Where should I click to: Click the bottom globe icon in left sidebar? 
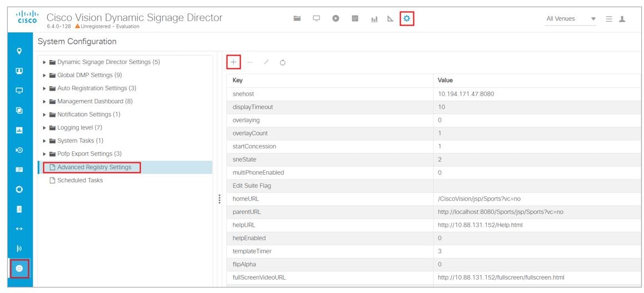[x=19, y=268]
